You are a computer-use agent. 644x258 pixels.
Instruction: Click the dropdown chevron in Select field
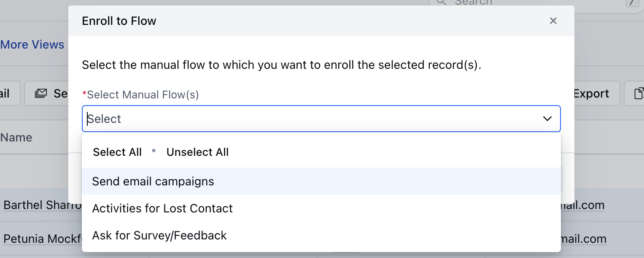click(547, 119)
